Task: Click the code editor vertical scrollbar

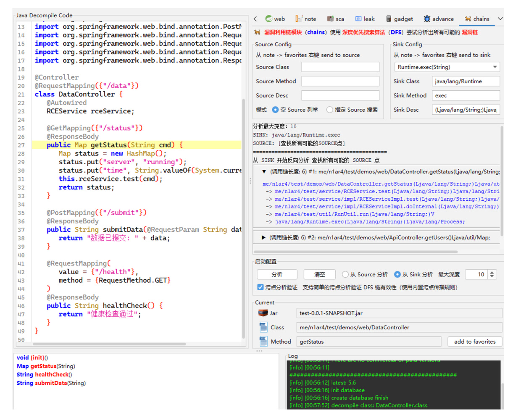Action: tap(243, 218)
